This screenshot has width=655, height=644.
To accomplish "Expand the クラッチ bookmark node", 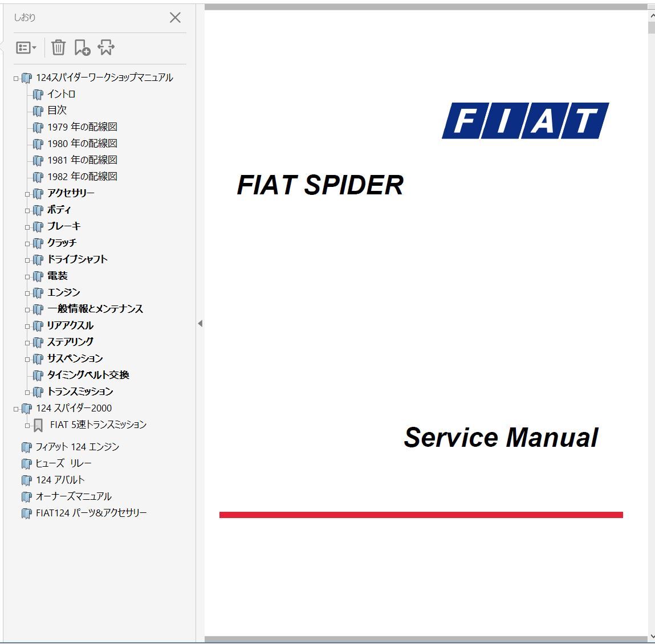I will (x=27, y=243).
